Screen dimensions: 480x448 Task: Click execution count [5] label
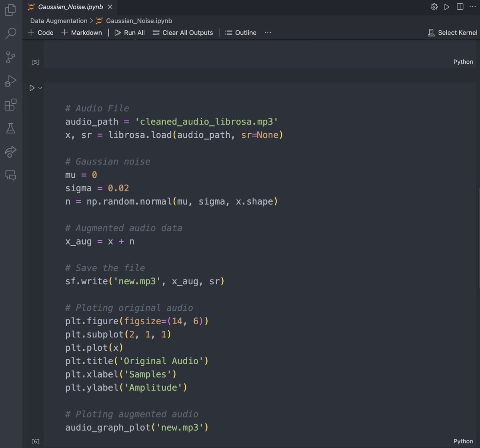tap(36, 62)
